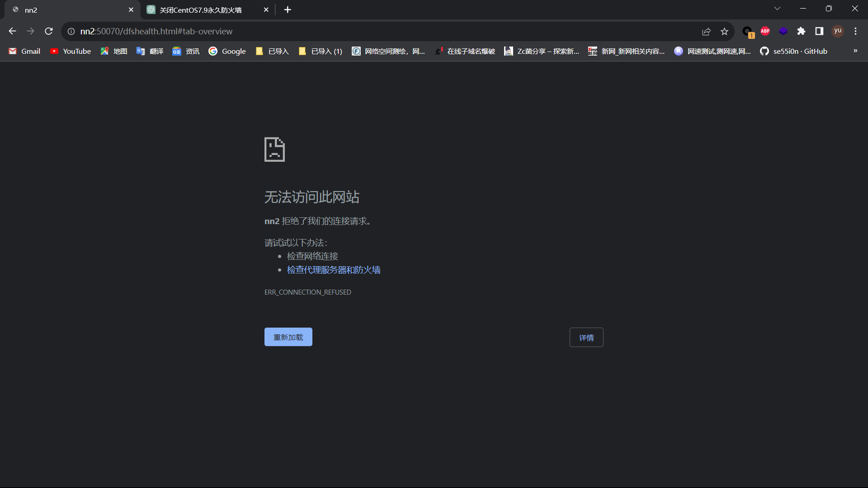
Task: Bookmark this page with star icon
Action: coord(724,31)
